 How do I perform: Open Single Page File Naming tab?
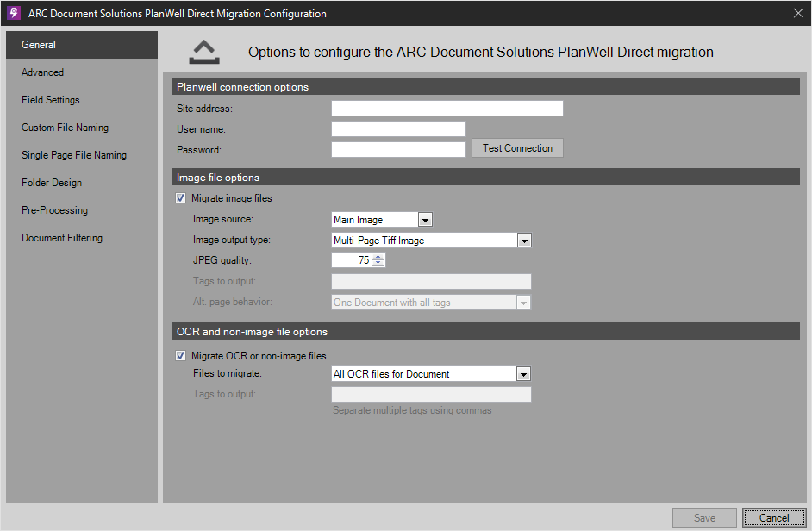click(82, 155)
